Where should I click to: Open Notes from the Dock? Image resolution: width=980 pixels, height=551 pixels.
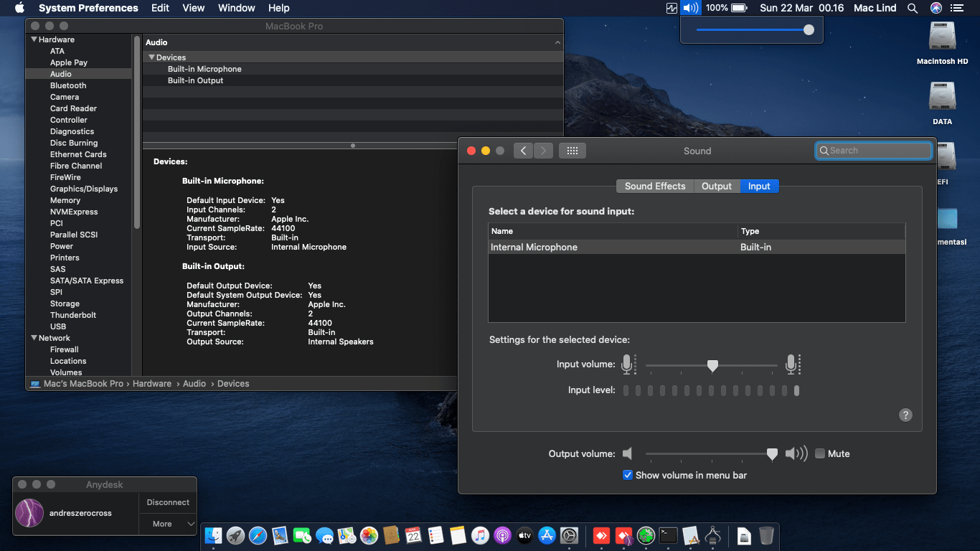458,535
